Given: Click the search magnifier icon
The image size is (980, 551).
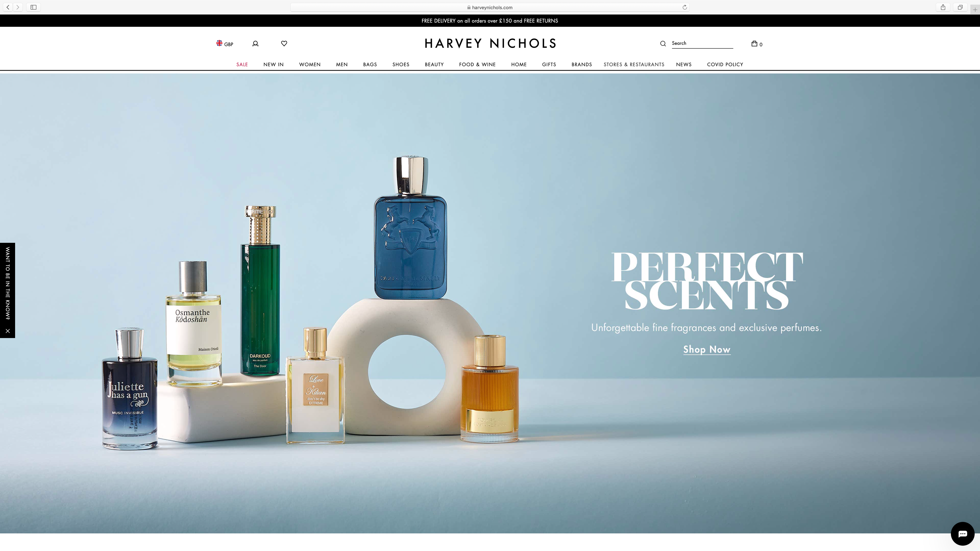Looking at the screenshot, I should tap(663, 44).
